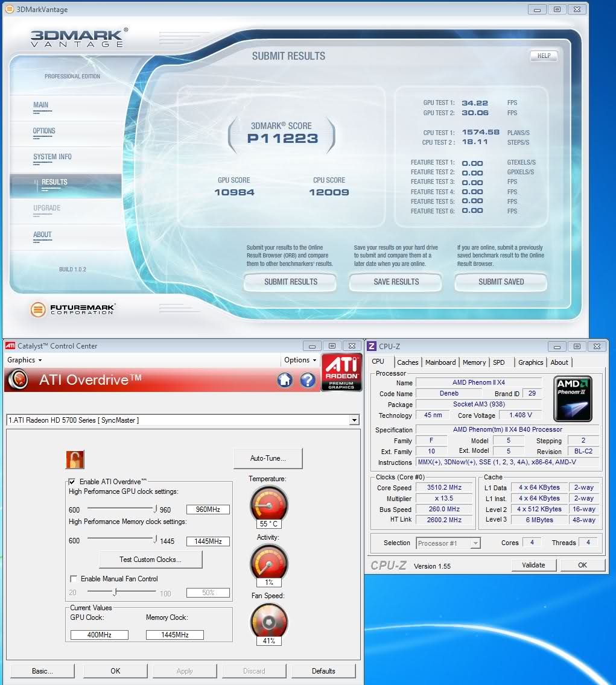Switch to the SPD tab in CPU-Z
616x685 pixels.
pyautogui.click(x=499, y=362)
